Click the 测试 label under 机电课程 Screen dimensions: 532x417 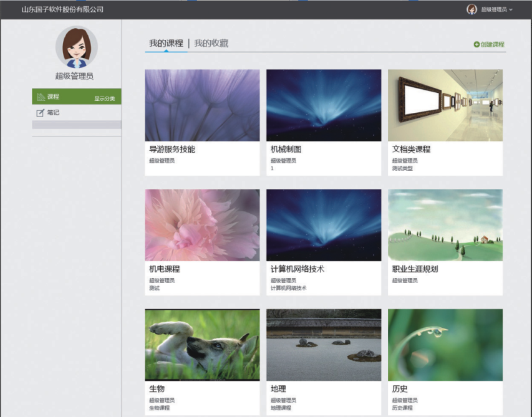[155, 288]
